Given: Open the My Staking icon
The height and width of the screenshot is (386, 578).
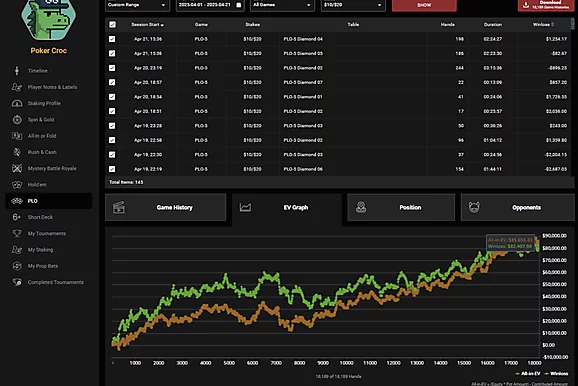Looking at the screenshot, I should tap(17, 250).
